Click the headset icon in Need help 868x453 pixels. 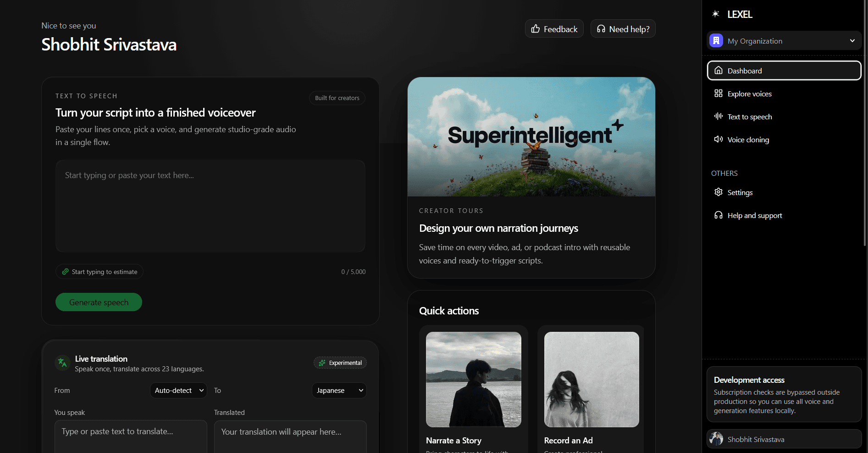601,29
